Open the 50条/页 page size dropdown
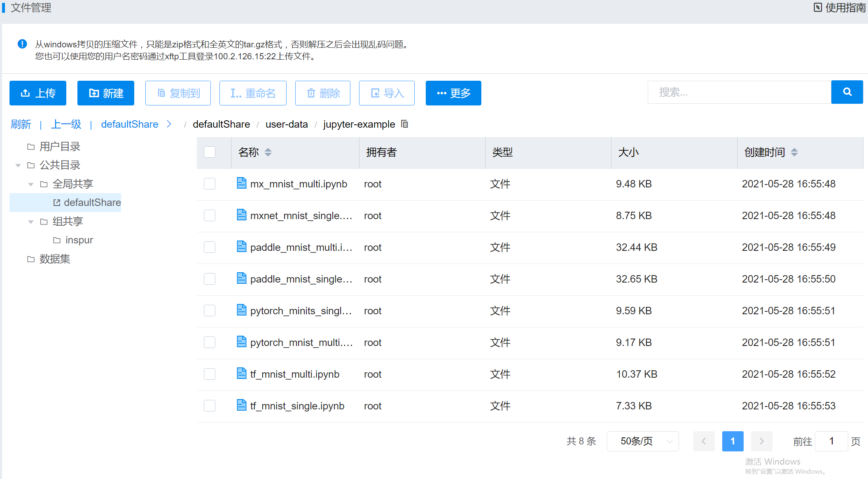 click(x=642, y=441)
